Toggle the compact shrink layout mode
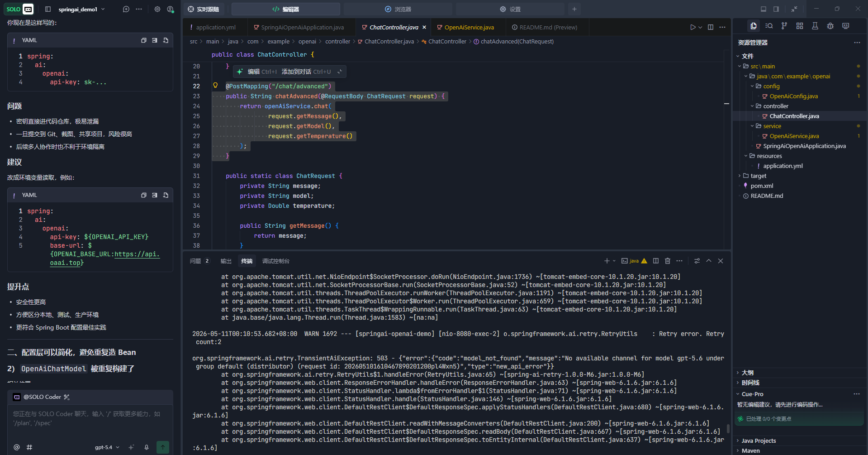868x455 pixels. click(x=794, y=9)
